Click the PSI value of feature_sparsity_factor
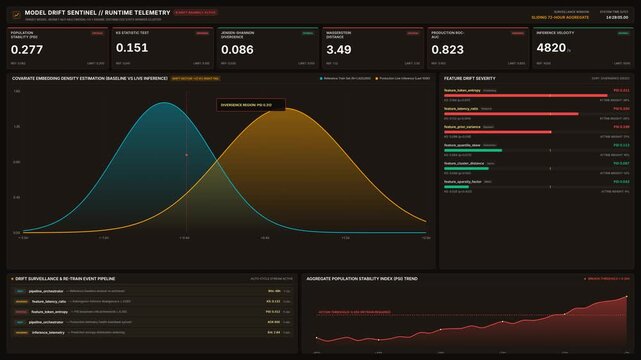The height and width of the screenshot is (360, 641). (x=621, y=181)
